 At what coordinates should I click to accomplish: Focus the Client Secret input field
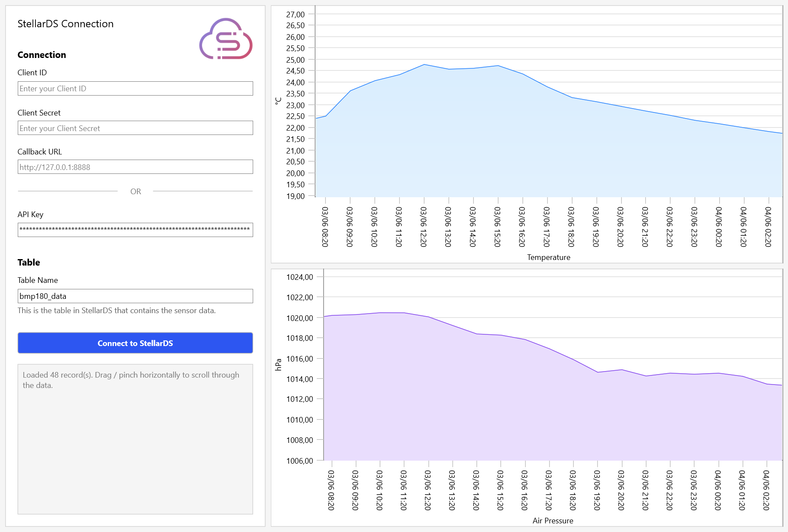135,128
